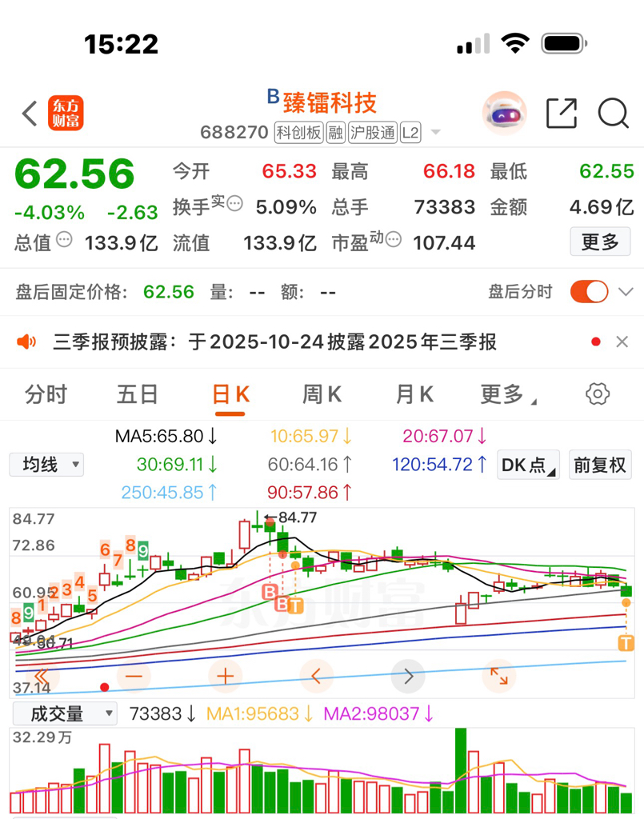
Task: Tap the 科创板 tag
Action: (x=298, y=132)
